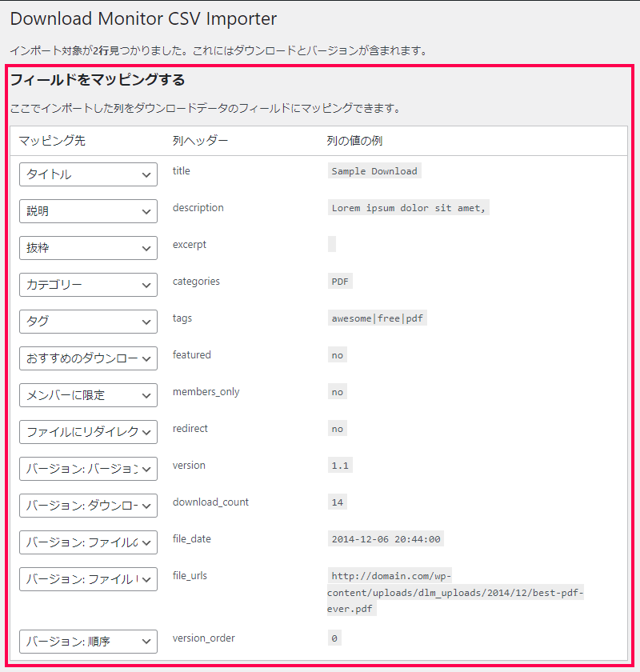Viewport: 640px width, 672px height.
Task: Click the フィールドをマッピングする heading
Action: point(98,80)
